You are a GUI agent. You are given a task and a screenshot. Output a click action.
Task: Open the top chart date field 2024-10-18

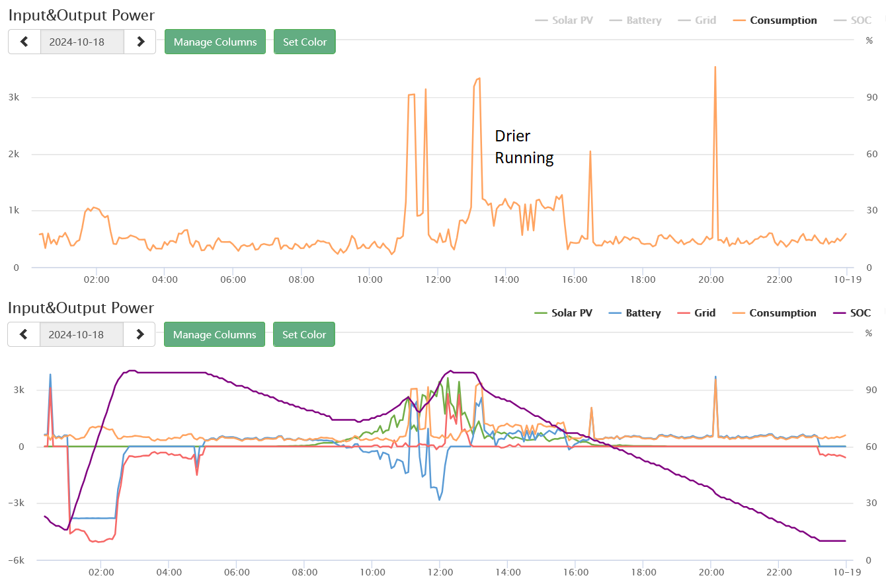82,42
